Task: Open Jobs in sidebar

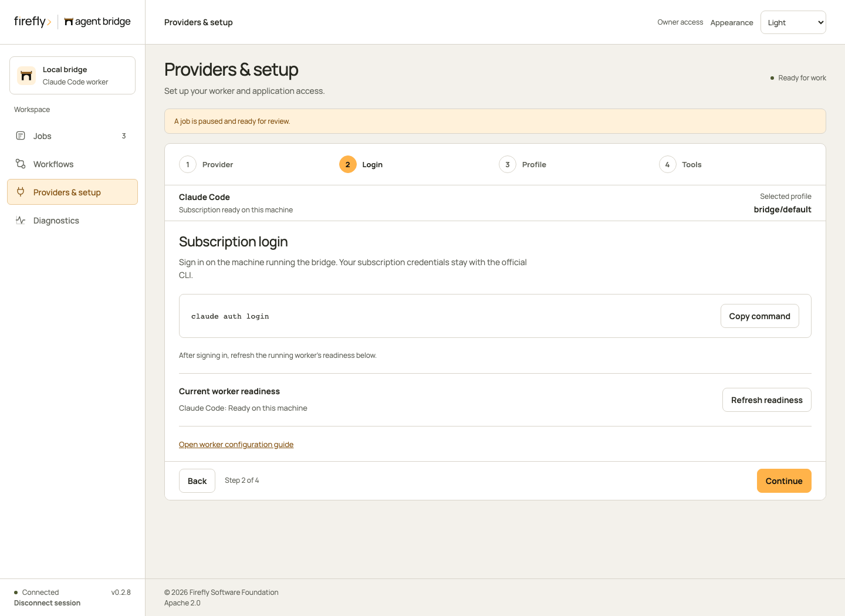Action: coord(72,136)
